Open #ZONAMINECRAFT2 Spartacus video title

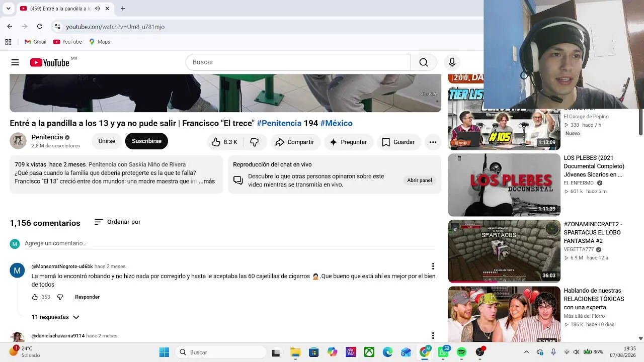[593, 233]
